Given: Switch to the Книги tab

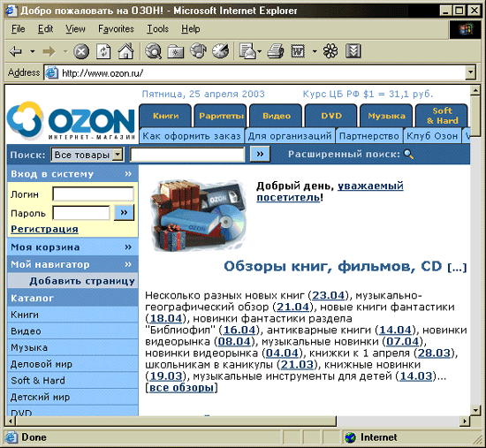Looking at the screenshot, I should pos(165,116).
